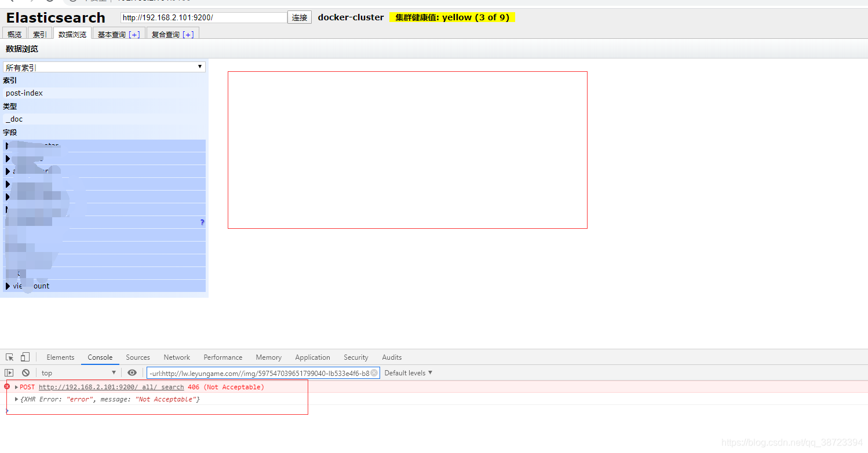Toggle the Create live expression eye icon
The width and height of the screenshot is (868, 453).
132,372
